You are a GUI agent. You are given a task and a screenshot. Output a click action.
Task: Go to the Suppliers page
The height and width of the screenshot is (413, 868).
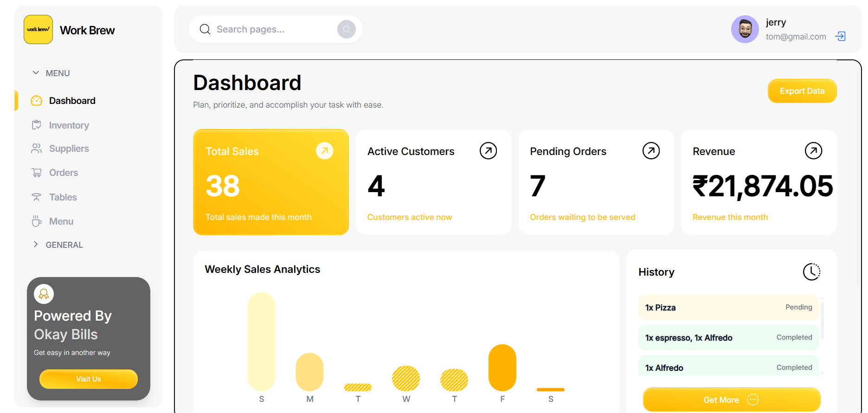69,148
